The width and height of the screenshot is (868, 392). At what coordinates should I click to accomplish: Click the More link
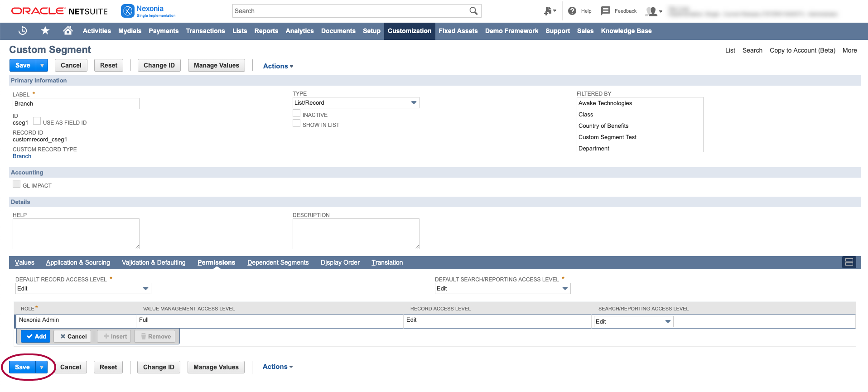pyautogui.click(x=849, y=50)
